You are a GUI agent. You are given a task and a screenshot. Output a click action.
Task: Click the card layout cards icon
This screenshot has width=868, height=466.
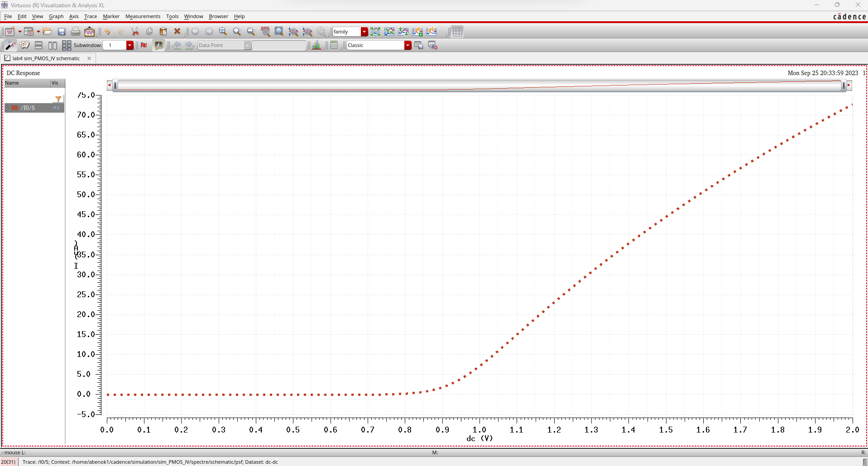[24, 45]
